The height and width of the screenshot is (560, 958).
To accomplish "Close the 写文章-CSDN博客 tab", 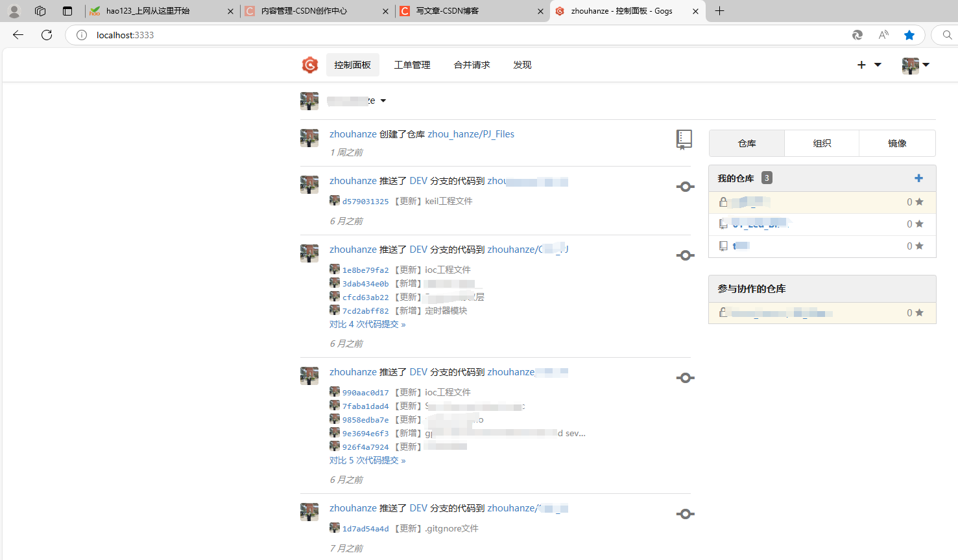I will tap(540, 11).
